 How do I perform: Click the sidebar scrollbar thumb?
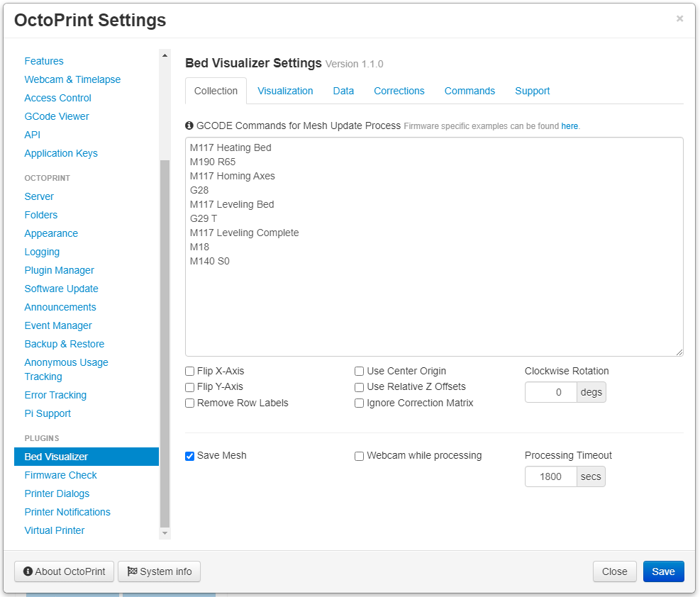click(165, 344)
